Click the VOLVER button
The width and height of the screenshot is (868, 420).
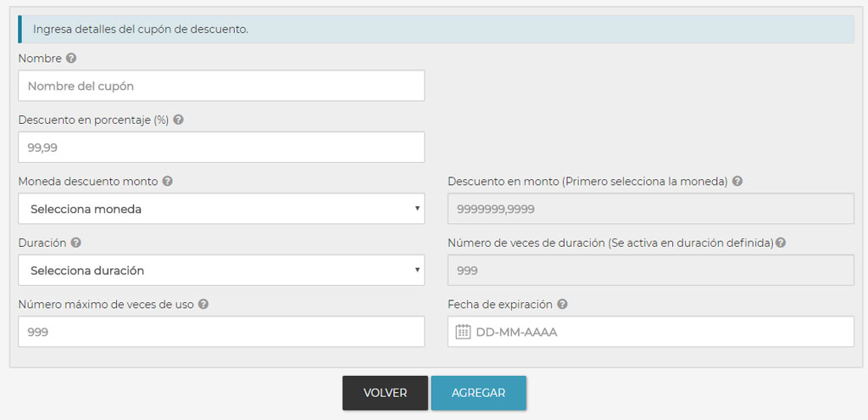[386, 393]
